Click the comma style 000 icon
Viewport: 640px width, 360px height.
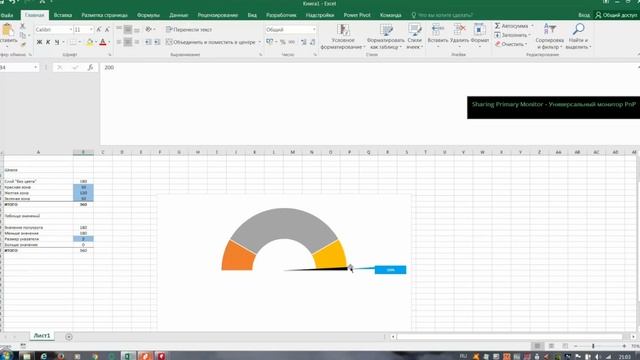(291, 42)
